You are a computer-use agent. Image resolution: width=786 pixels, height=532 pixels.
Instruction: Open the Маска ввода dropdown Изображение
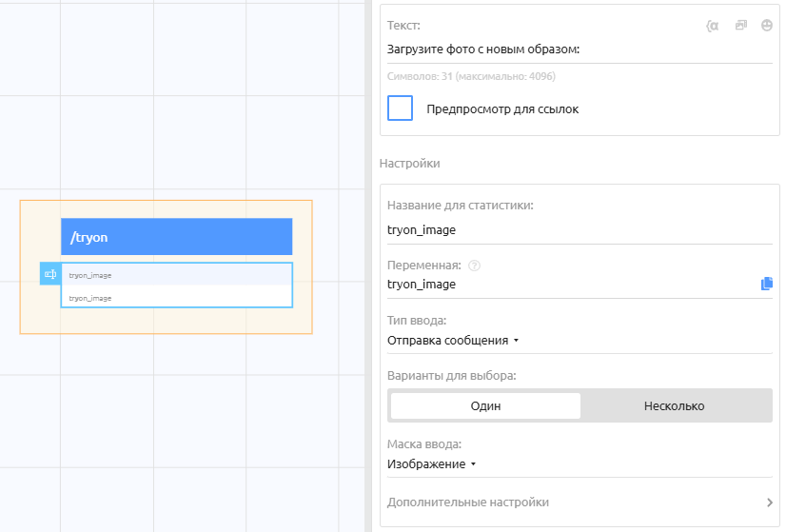pos(431,463)
